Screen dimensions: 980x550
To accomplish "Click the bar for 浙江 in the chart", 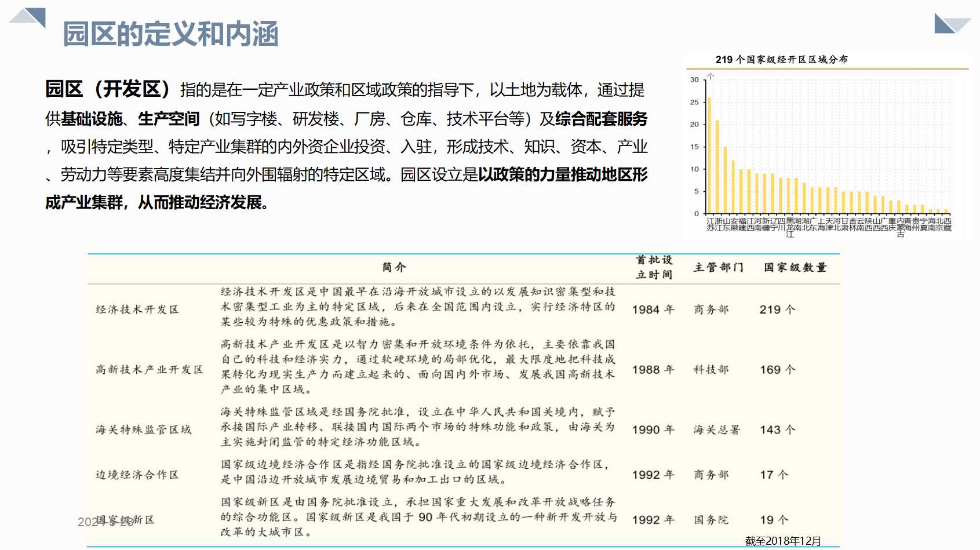I will click(x=719, y=168).
